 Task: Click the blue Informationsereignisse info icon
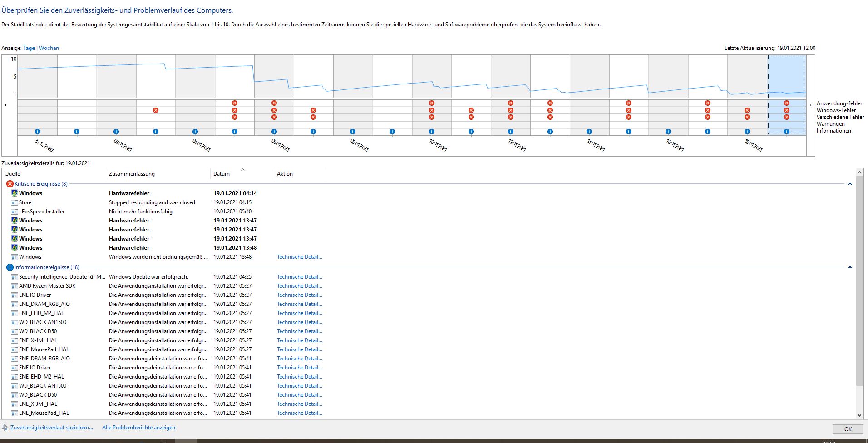pos(10,267)
